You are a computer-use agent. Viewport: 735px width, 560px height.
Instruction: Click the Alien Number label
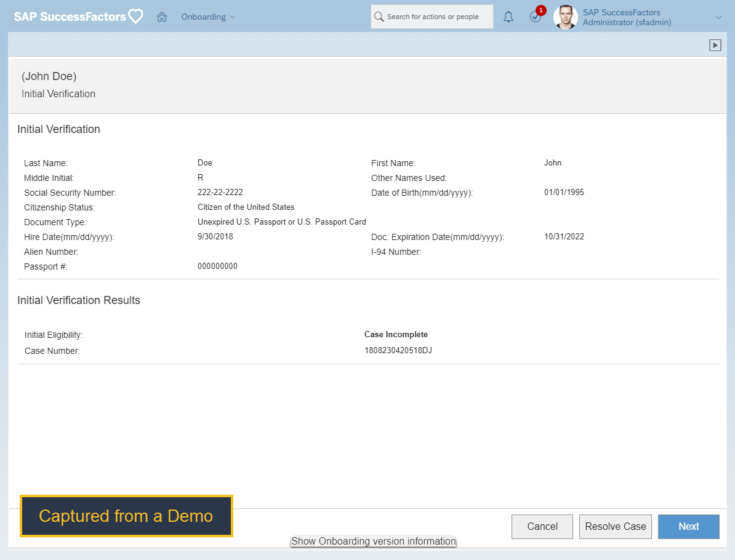pos(51,252)
